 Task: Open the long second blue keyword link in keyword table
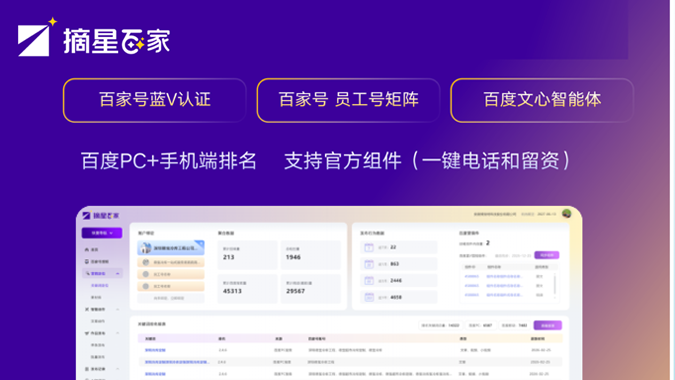pyautogui.click(x=177, y=362)
